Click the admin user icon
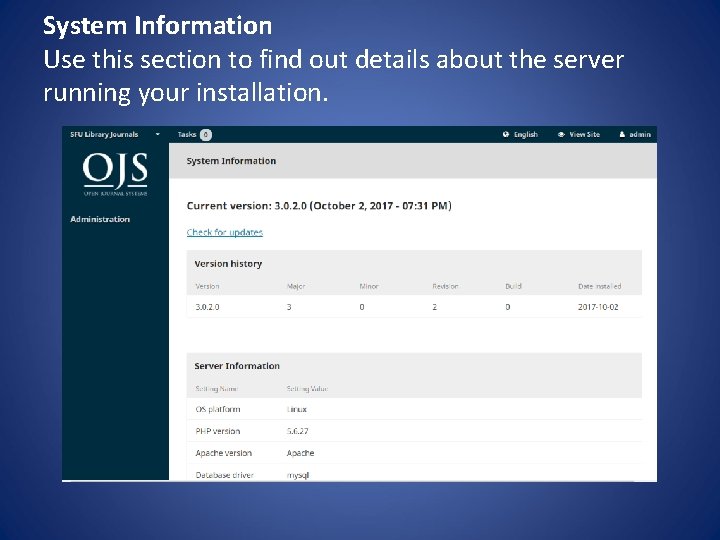 [622, 135]
